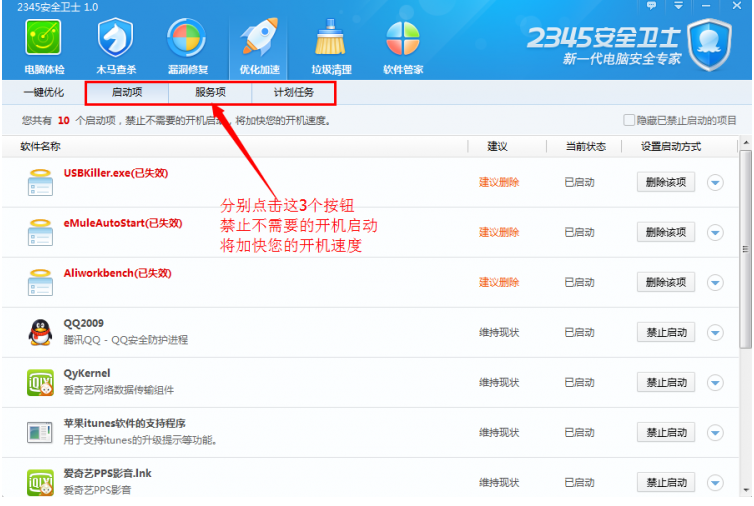754x506 pixels.
Task: Click the 苹果itunes support program icon
Action: (x=39, y=432)
